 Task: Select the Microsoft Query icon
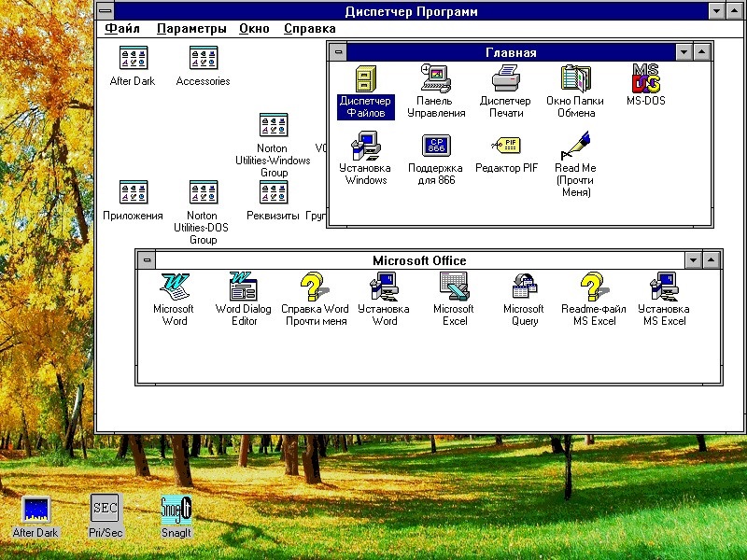[x=523, y=287]
